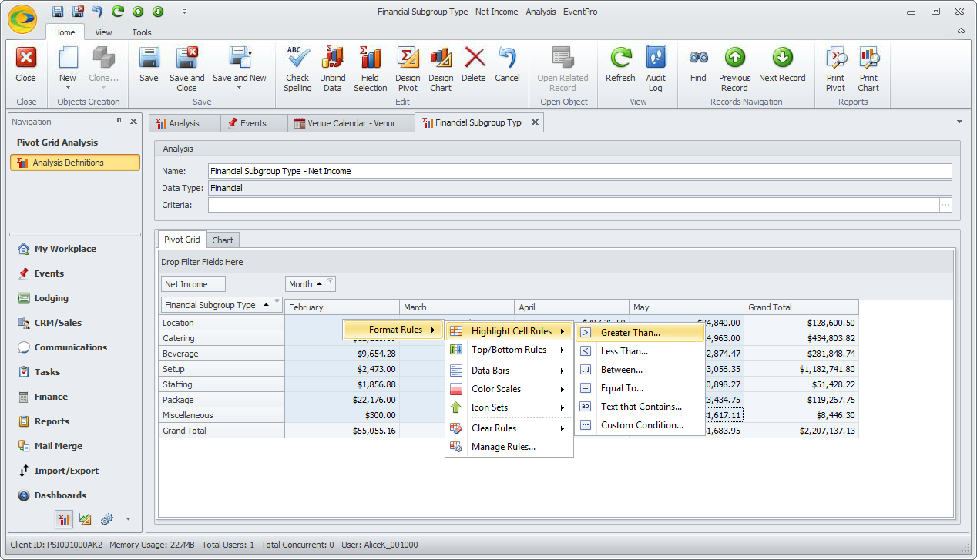Open Criteria editor ellipsis button
This screenshot has height=560, width=977.
(945, 205)
